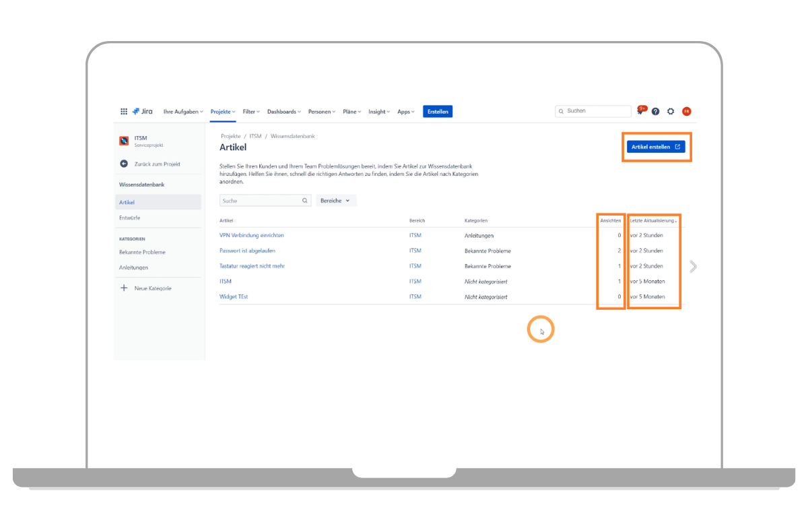Click the Jira logo

[x=142, y=112]
